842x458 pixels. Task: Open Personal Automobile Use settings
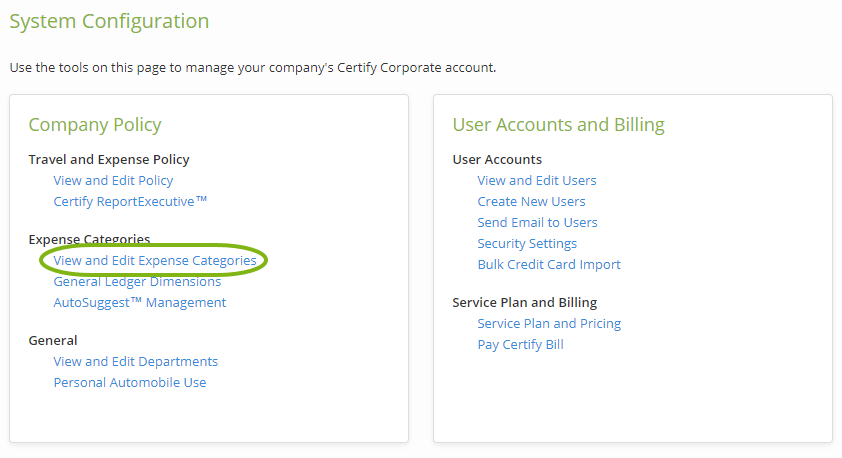130,383
